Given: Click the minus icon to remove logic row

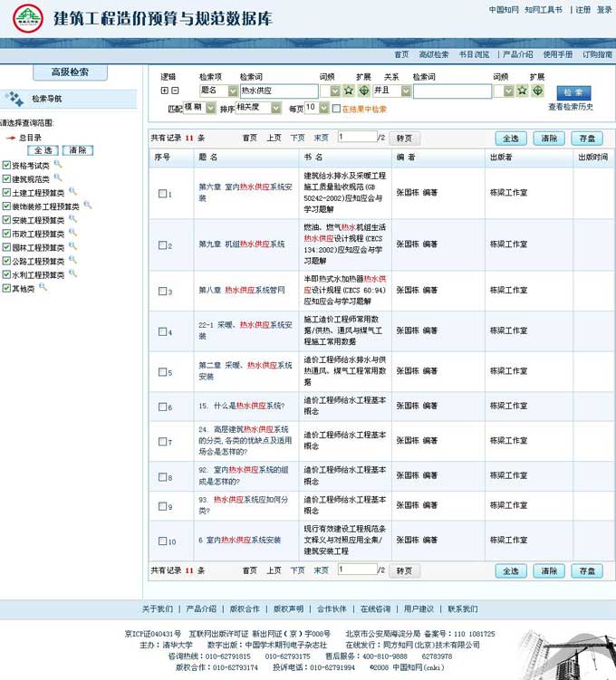Looking at the screenshot, I should pos(176,91).
